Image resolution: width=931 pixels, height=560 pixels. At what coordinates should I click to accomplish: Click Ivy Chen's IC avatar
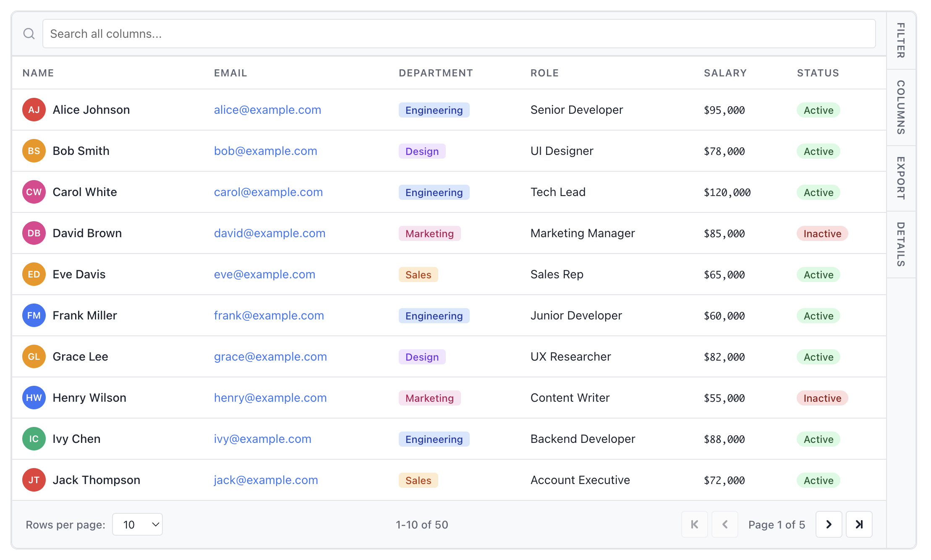(x=34, y=439)
